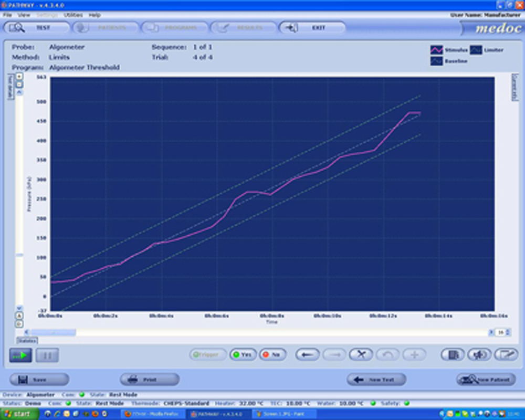Screen dimensions: 525x420
Task: Click the notes/edit pencil icon button
Action: (506, 355)
